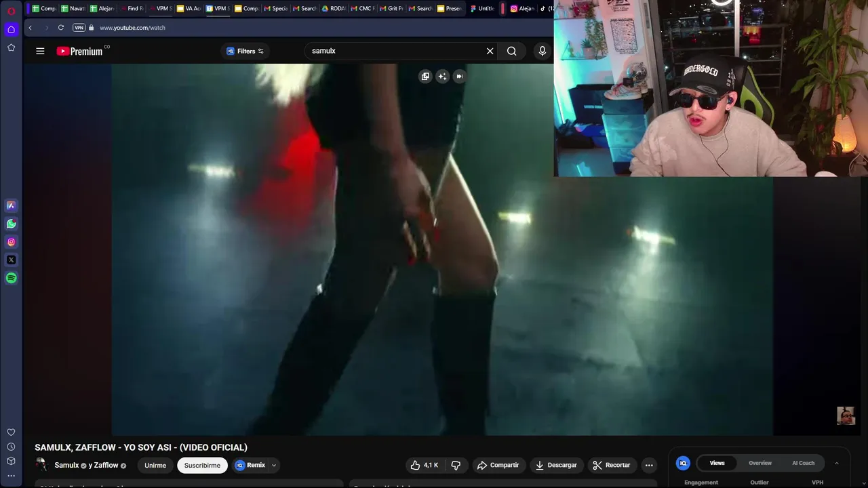This screenshot has height=488, width=868.
Task: Switch to the 'Find R' browser tab
Action: (x=132, y=9)
